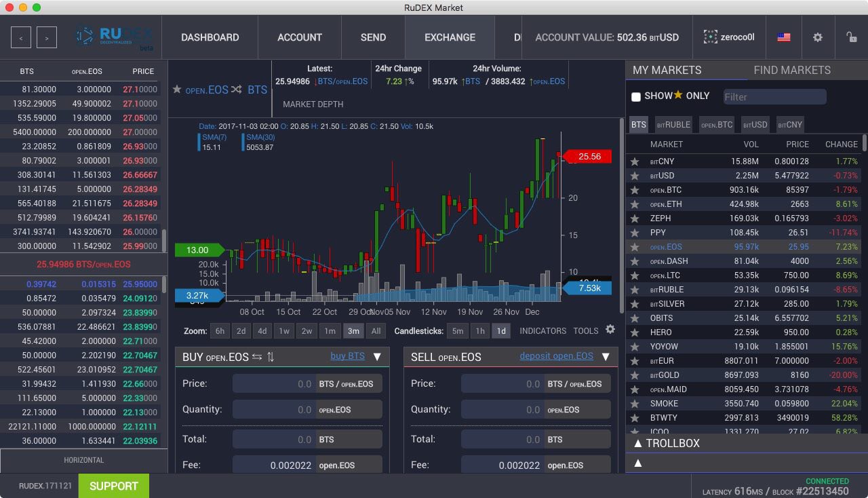Star the bitCNY market row
The image size is (868, 498).
(635, 161)
